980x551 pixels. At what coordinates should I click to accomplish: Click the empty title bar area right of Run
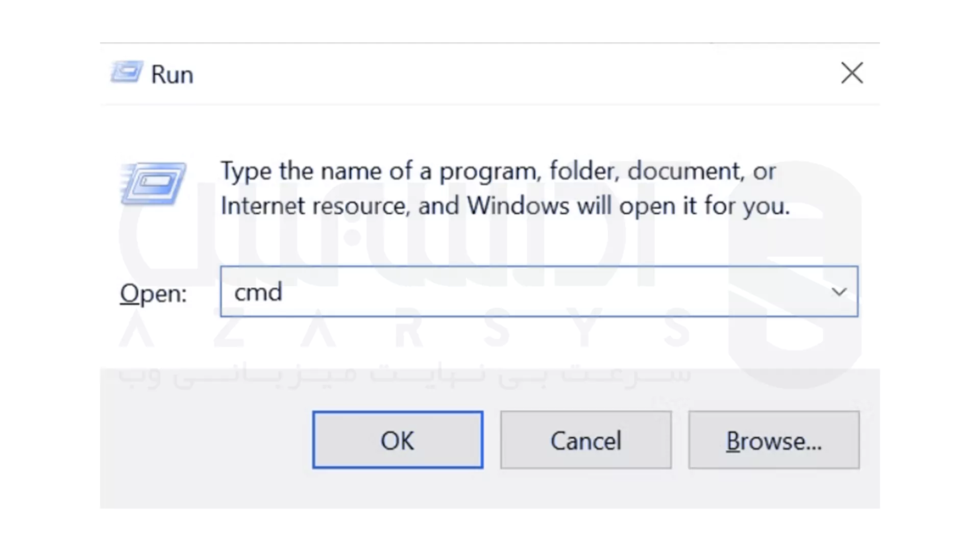point(510,74)
